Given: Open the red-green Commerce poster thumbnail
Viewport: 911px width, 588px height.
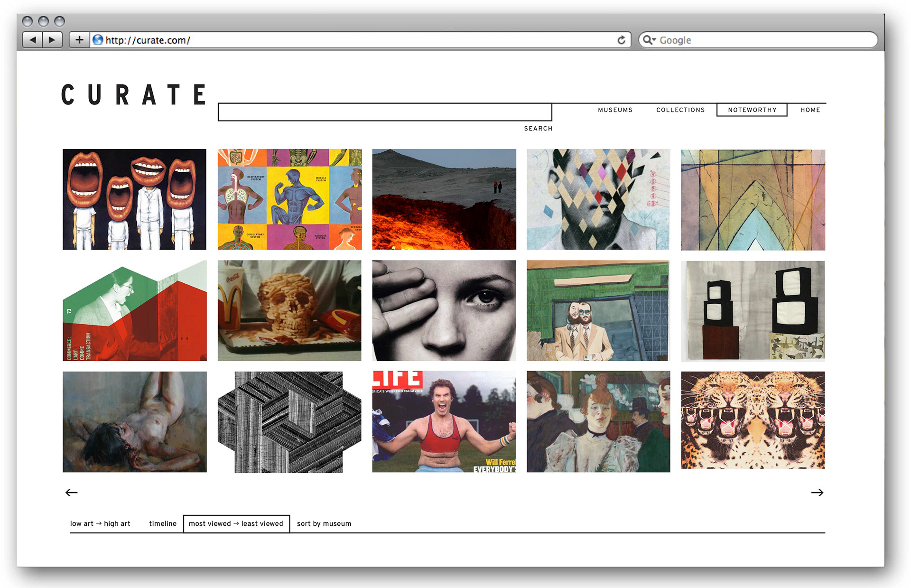Looking at the screenshot, I should (x=135, y=310).
